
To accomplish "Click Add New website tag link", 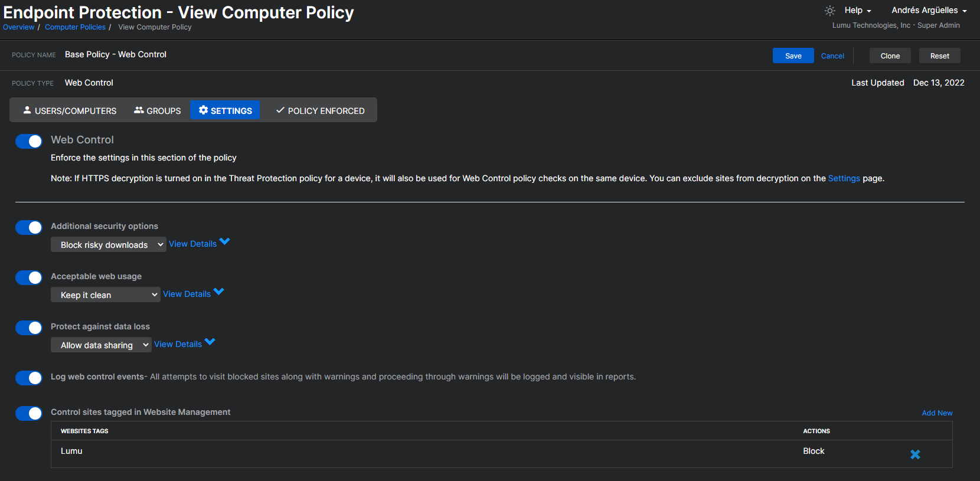I will [x=937, y=413].
